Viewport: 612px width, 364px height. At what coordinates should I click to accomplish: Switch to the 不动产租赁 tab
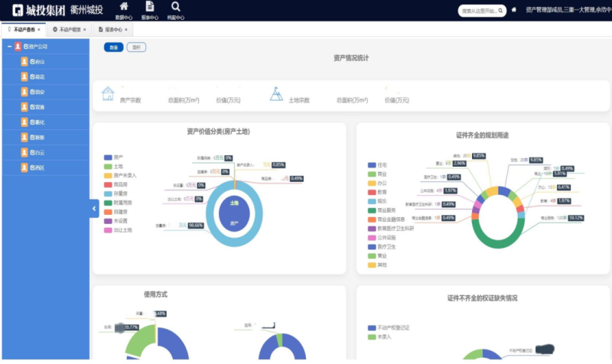pyautogui.click(x=71, y=29)
